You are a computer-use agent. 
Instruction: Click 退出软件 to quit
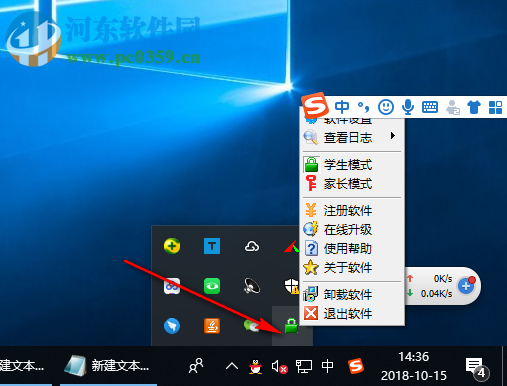tap(352, 314)
